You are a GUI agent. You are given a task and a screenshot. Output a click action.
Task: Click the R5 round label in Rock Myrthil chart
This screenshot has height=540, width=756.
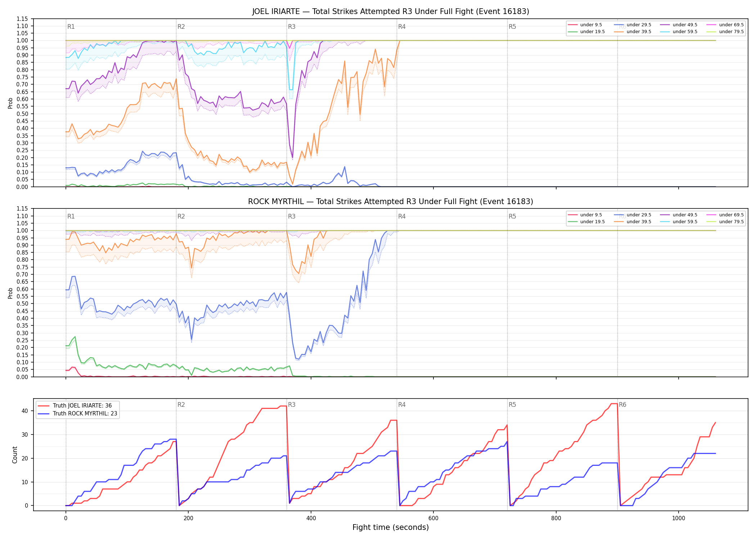coord(512,216)
